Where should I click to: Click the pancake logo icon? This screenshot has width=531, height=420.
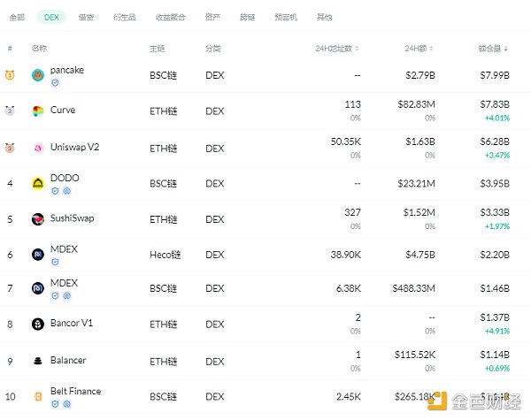(38, 76)
